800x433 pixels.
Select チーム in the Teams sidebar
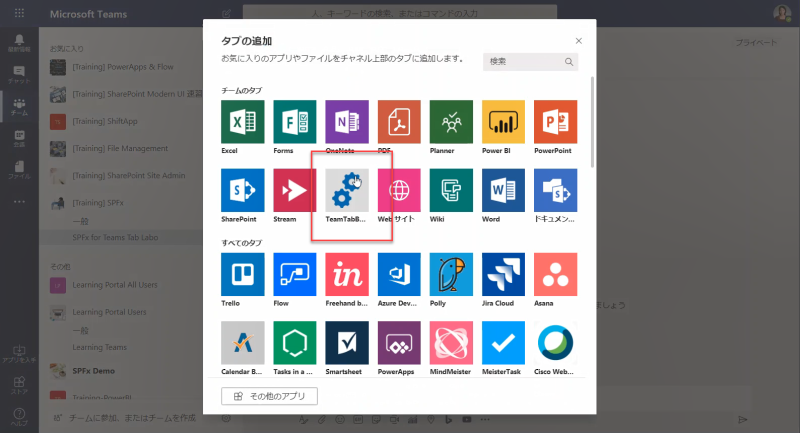19,107
